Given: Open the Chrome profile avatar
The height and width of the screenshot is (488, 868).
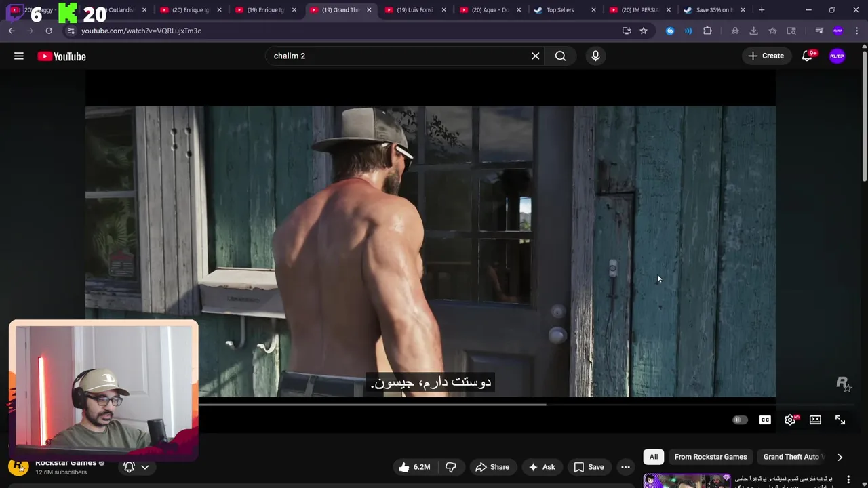Looking at the screenshot, I should point(838,30).
